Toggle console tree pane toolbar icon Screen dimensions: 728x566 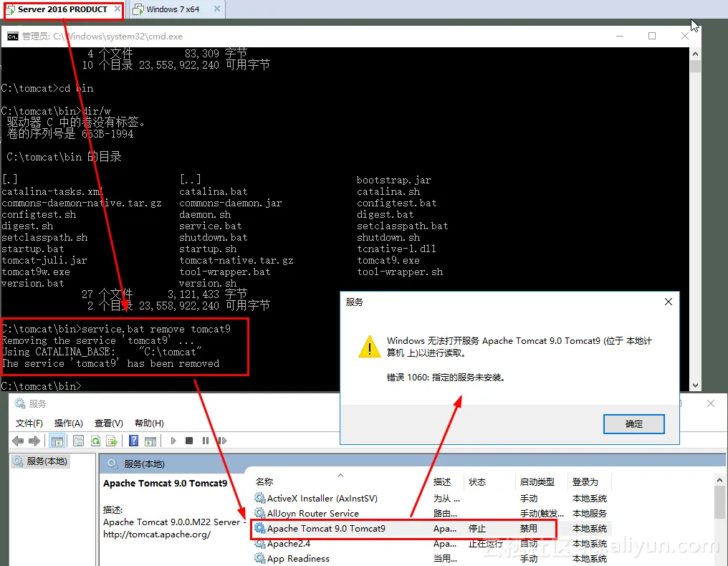tap(57, 441)
